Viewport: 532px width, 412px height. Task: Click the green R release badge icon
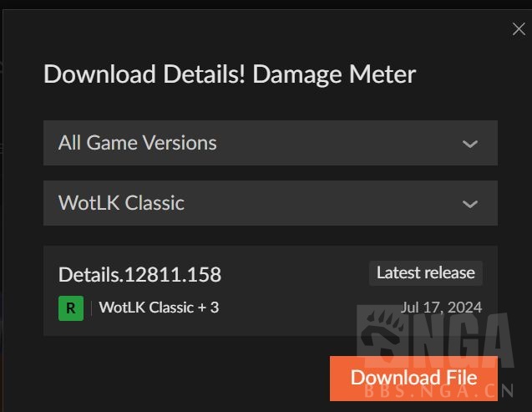pyautogui.click(x=71, y=308)
